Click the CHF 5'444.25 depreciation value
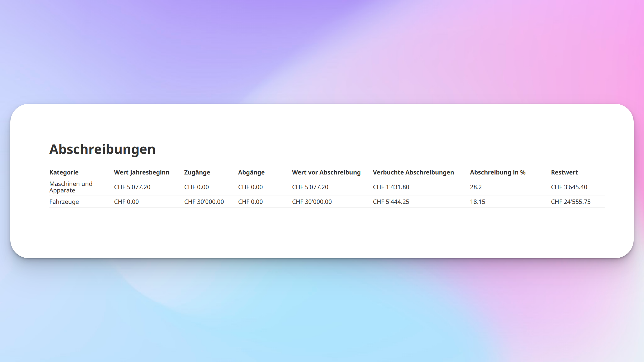This screenshot has width=644, height=362. click(391, 202)
